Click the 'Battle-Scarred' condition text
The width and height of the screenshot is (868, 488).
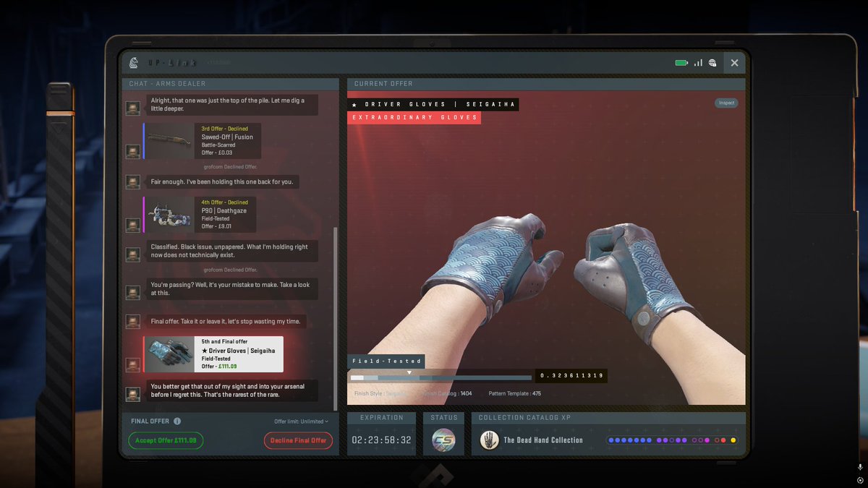[218, 145]
